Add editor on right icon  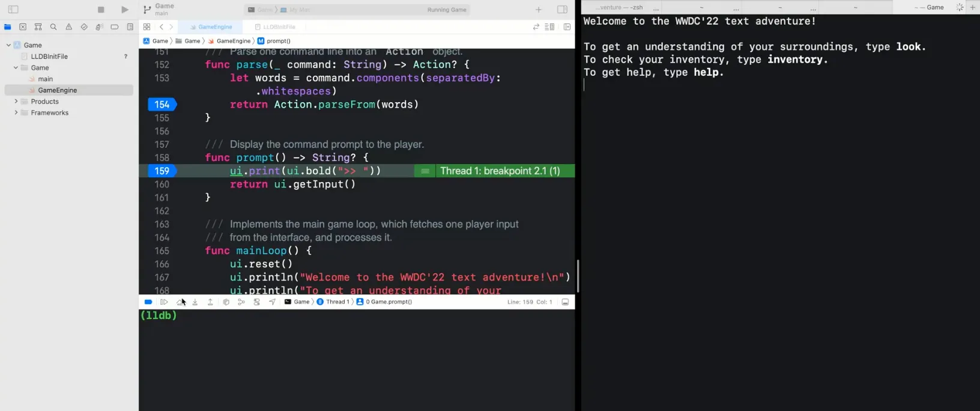click(x=567, y=27)
